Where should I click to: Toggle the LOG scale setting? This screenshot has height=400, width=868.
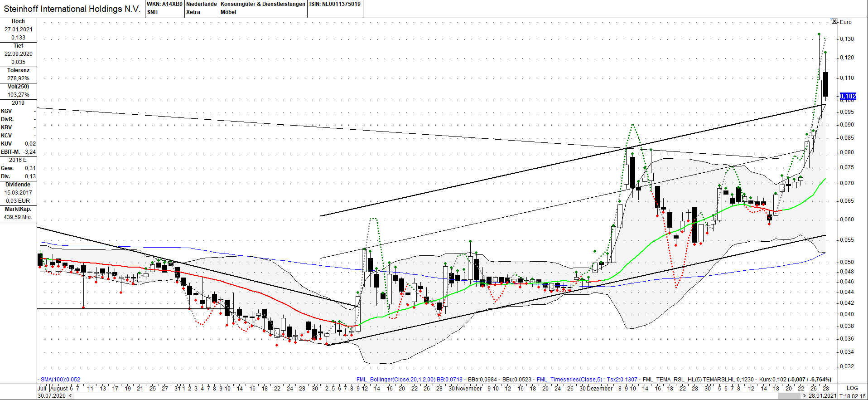point(852,388)
